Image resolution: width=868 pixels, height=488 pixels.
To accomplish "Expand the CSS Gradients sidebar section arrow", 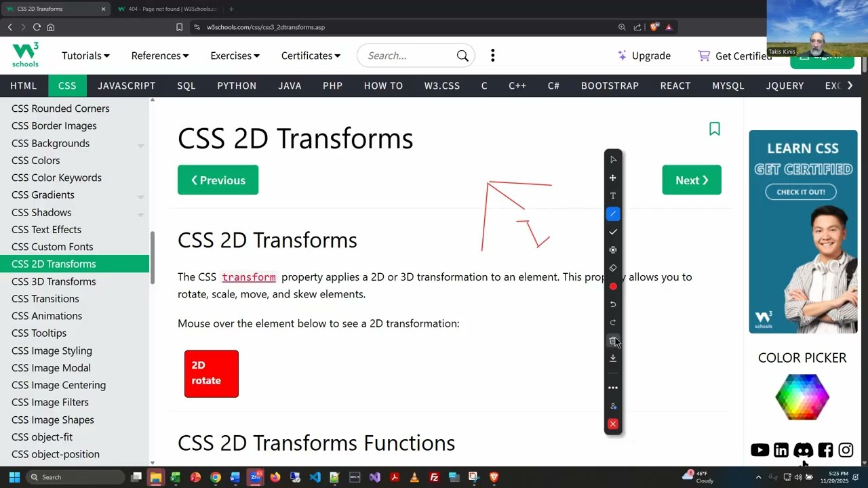I will pyautogui.click(x=140, y=197).
